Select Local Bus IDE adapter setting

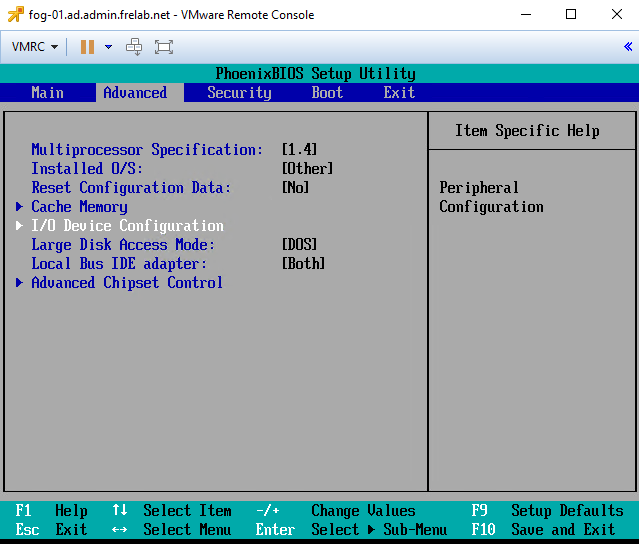[x=119, y=264]
